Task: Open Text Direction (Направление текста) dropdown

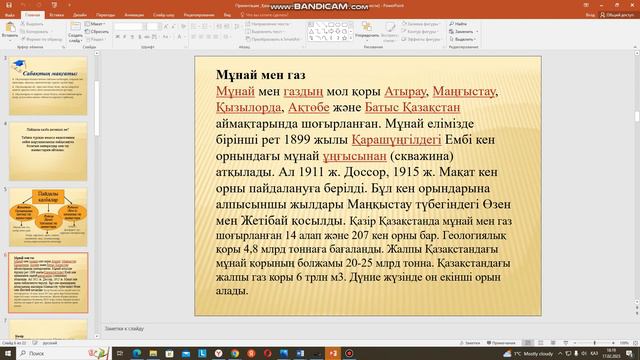Action: [x=268, y=24]
